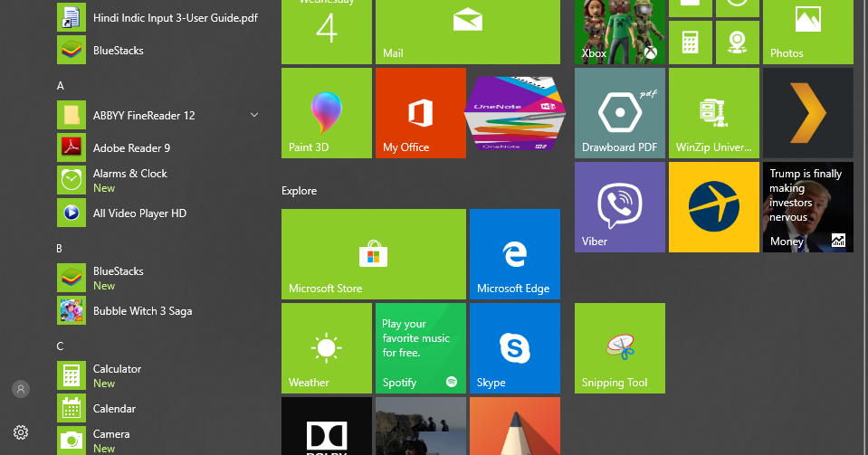Open the Paint 3D tile
Viewport: 868px width, 455px height.
327,113
